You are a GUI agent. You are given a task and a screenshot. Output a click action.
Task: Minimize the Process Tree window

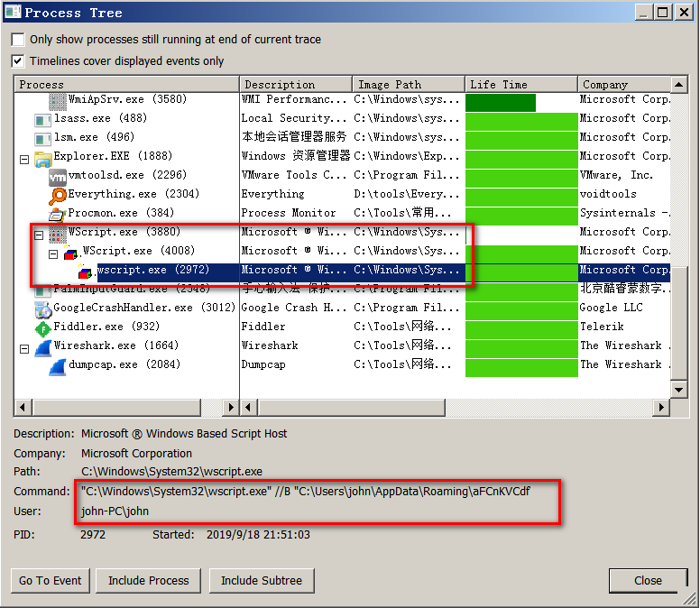[644, 12]
